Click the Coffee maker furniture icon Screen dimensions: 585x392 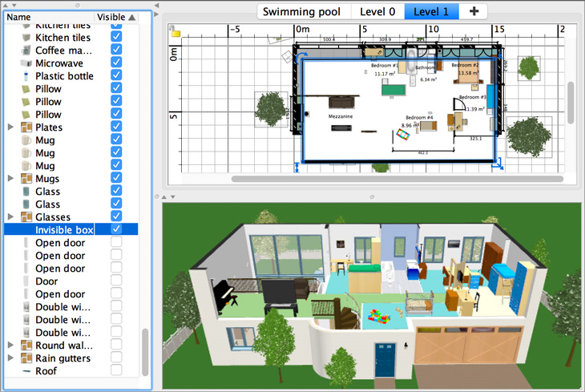coord(26,51)
